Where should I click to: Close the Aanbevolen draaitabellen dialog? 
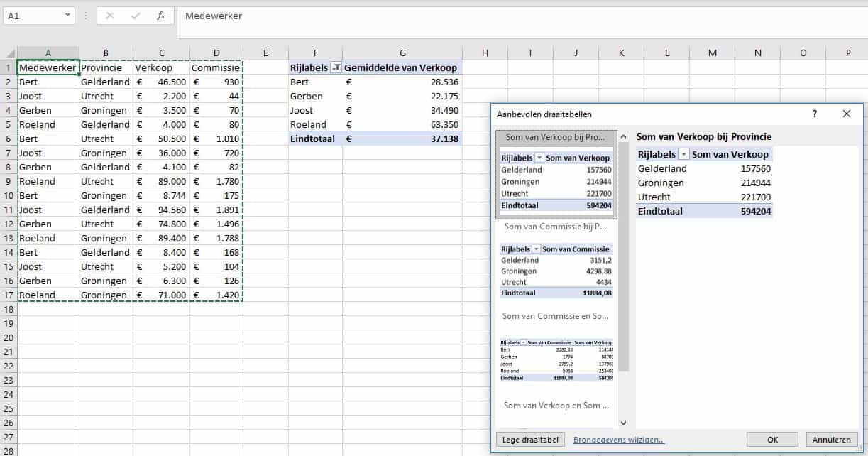click(846, 114)
